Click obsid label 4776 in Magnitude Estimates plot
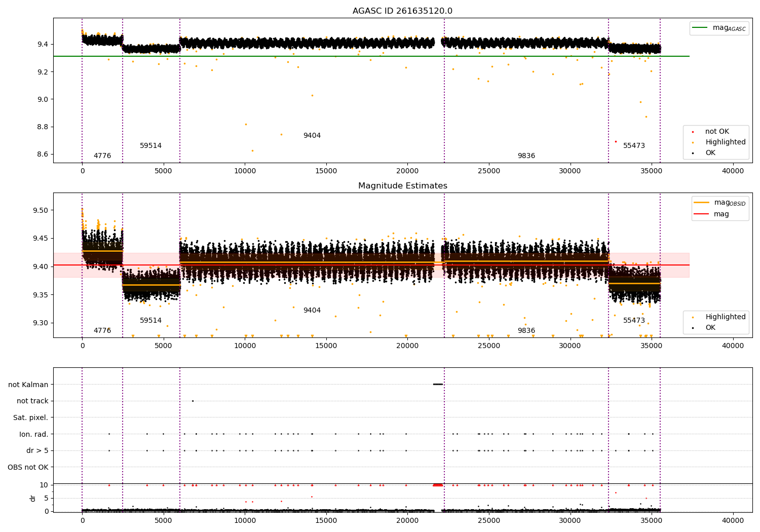Viewport: 760px width, 532px height. (102, 331)
